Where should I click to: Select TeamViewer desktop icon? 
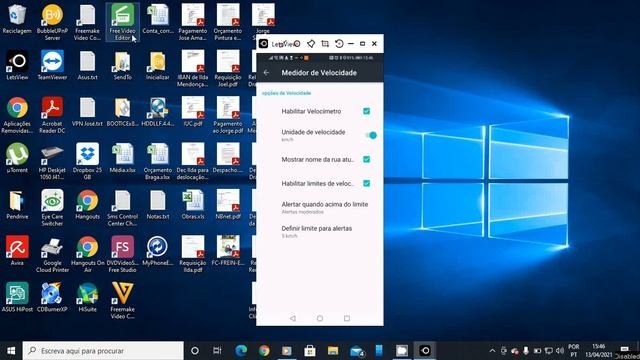(52, 65)
